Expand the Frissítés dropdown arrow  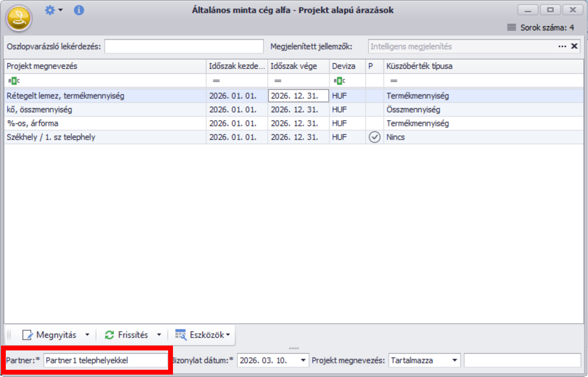159,335
